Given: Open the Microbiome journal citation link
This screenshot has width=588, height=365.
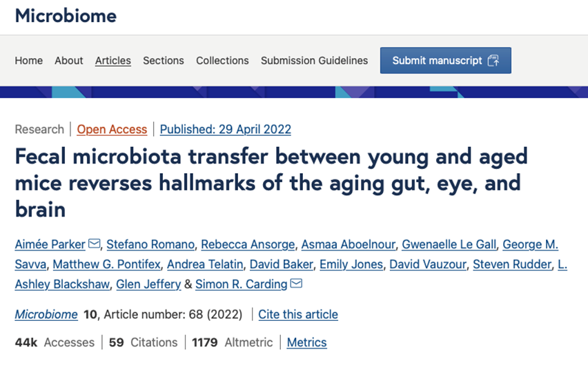Looking at the screenshot, I should click(46, 315).
